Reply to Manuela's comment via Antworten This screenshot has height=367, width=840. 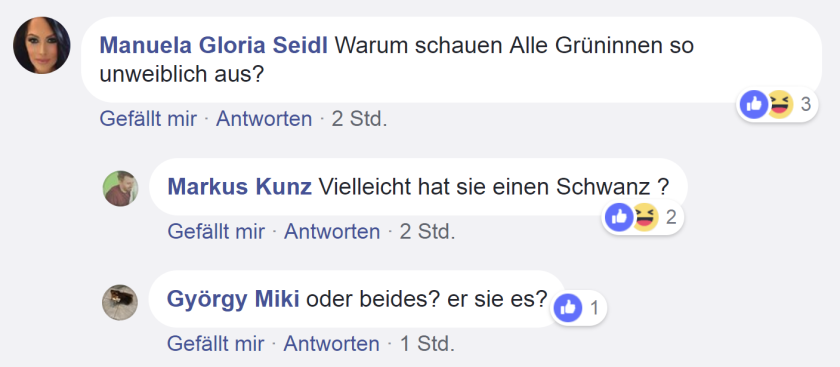coord(264,119)
